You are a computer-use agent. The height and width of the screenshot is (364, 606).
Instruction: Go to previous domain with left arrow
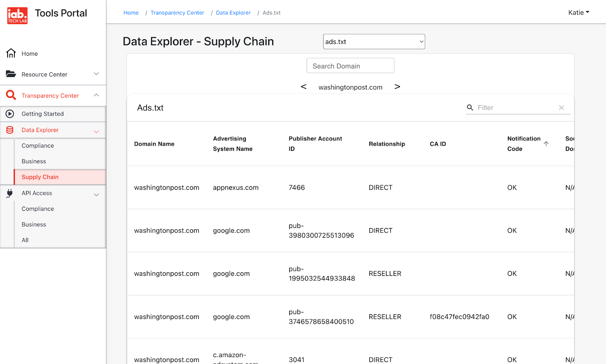(304, 87)
